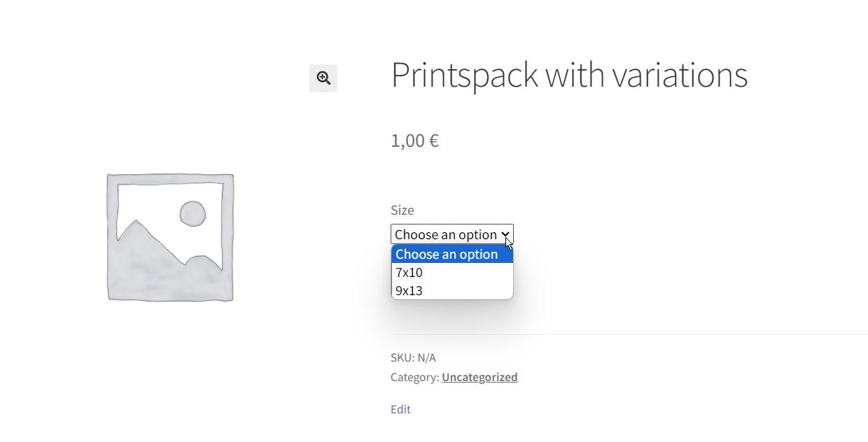Click the SKU: N/A text
868x442 pixels.
pos(413,357)
